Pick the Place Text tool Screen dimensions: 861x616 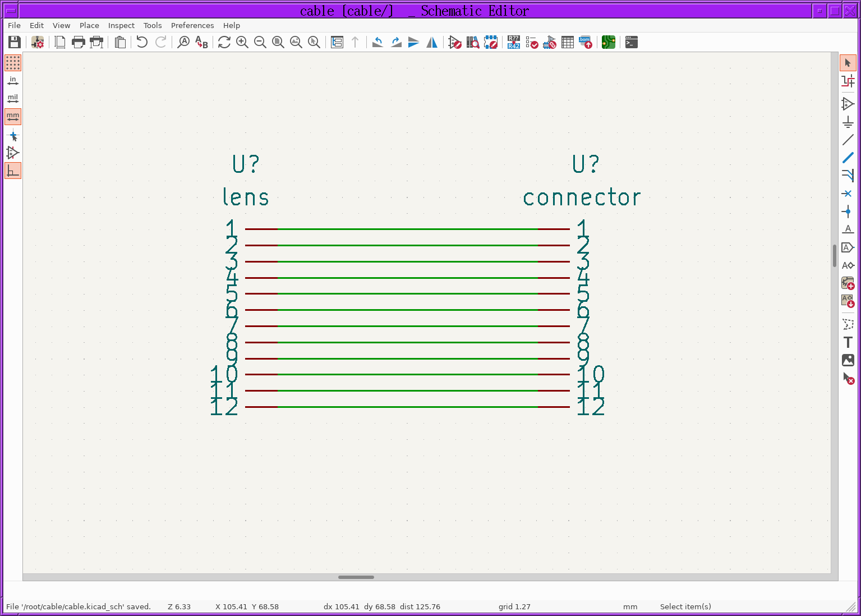[x=848, y=342]
